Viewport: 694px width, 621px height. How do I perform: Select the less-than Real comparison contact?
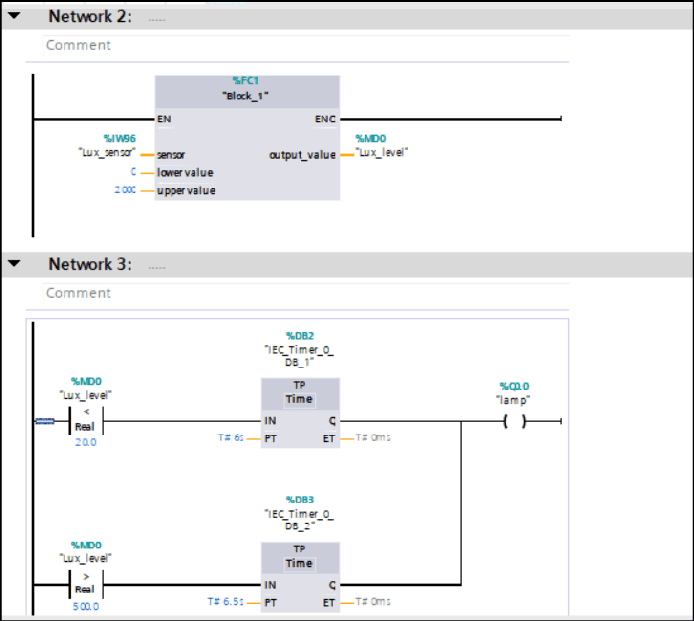[86, 420]
